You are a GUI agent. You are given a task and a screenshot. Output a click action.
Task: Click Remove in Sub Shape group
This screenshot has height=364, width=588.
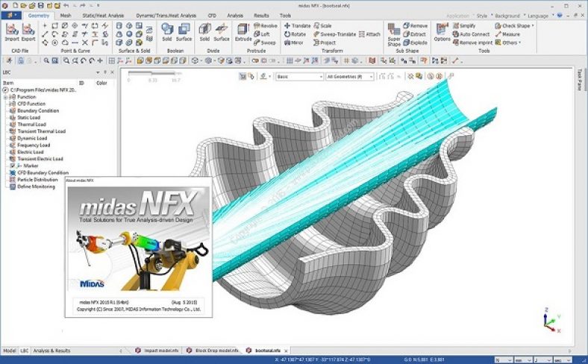[415, 26]
